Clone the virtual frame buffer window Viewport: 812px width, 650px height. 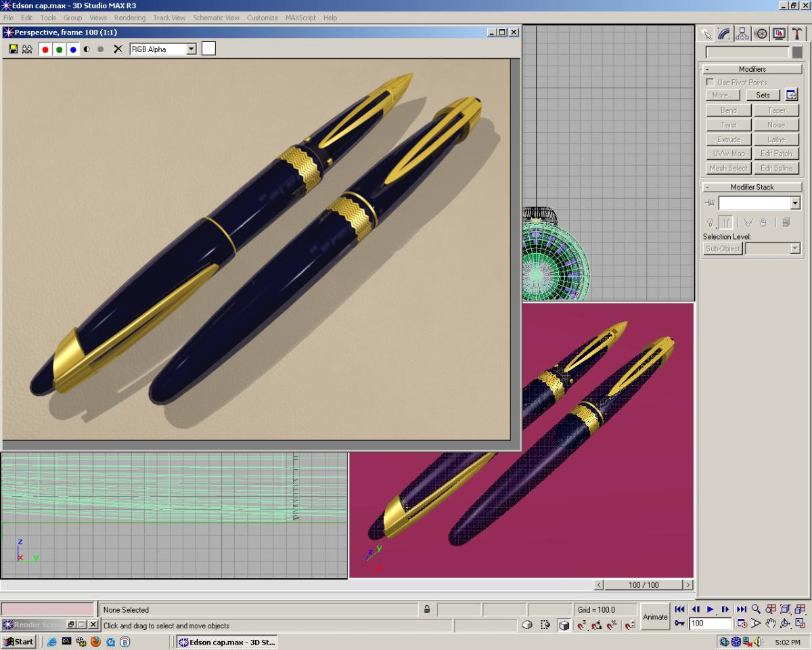(27, 49)
